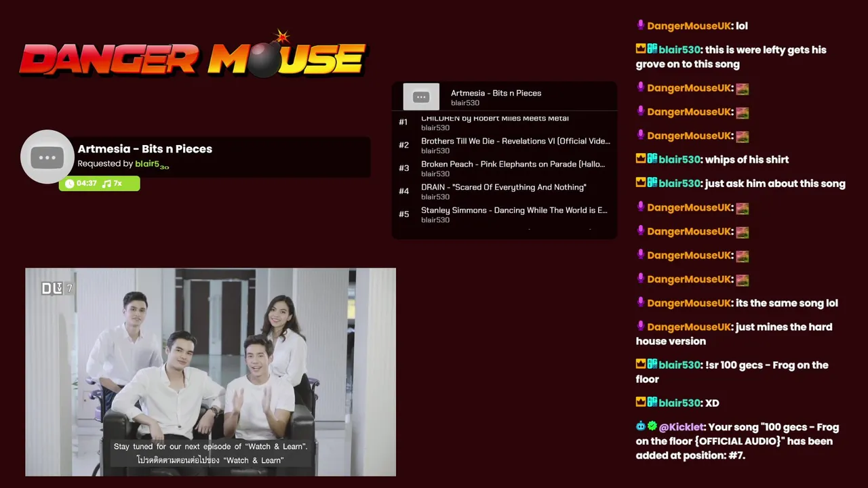
Task: Click the queue header song thumbnail icon
Action: tap(421, 97)
